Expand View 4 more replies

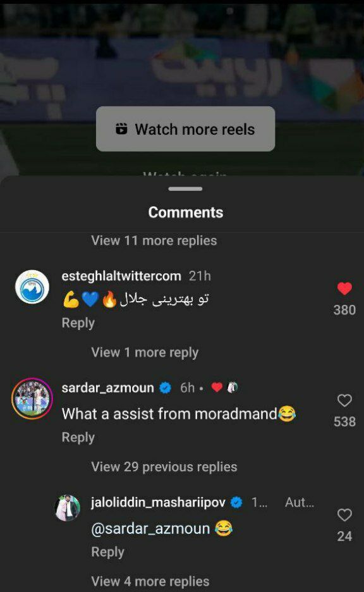pyautogui.click(x=150, y=582)
